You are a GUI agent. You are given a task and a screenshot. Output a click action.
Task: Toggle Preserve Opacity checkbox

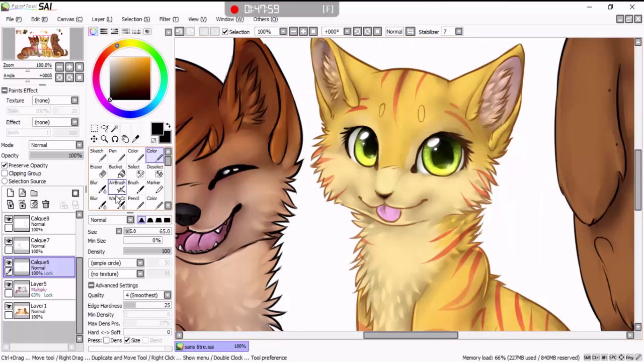[x=5, y=165]
